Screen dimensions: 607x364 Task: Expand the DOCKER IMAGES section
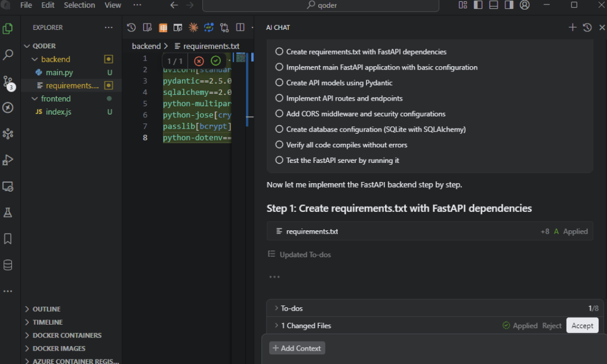point(27,348)
